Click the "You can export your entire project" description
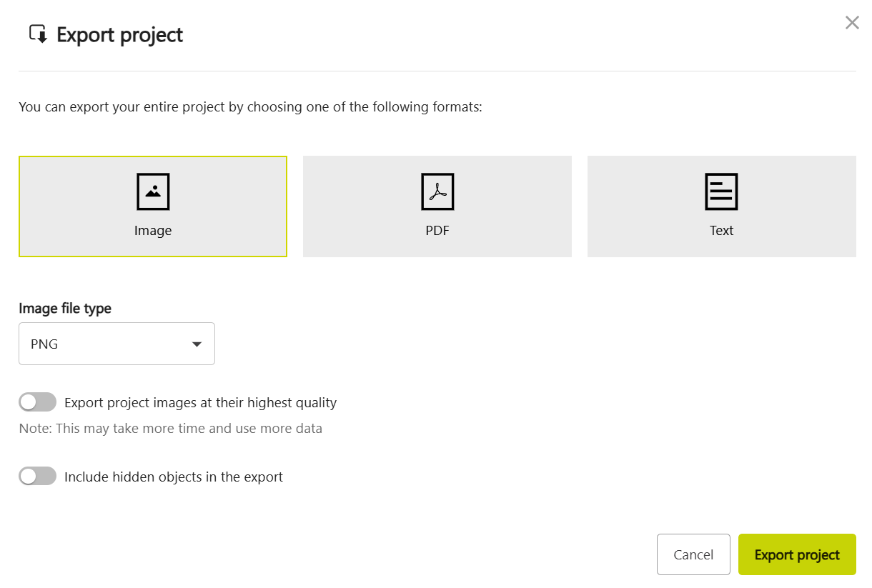This screenshot has height=588, width=872. [x=250, y=108]
